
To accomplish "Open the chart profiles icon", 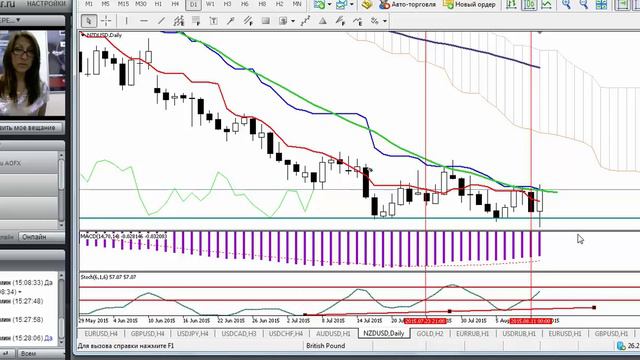I will click(341, 5).
